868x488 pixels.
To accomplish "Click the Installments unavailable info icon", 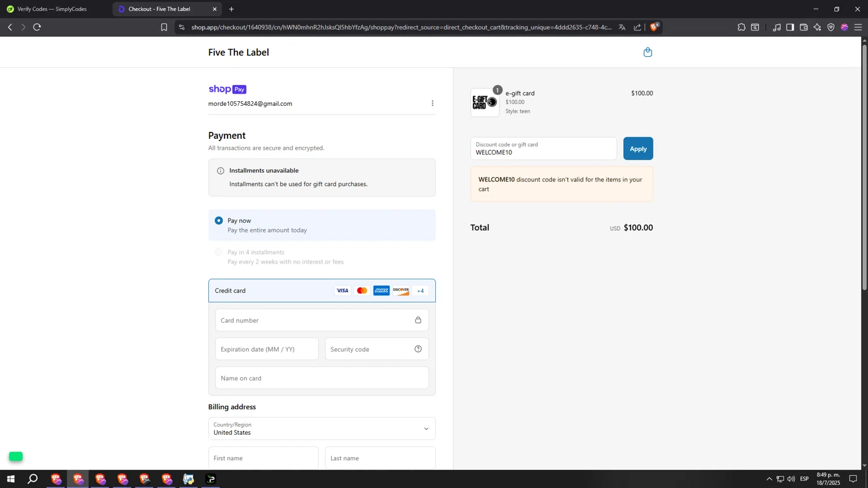I will 220,171.
